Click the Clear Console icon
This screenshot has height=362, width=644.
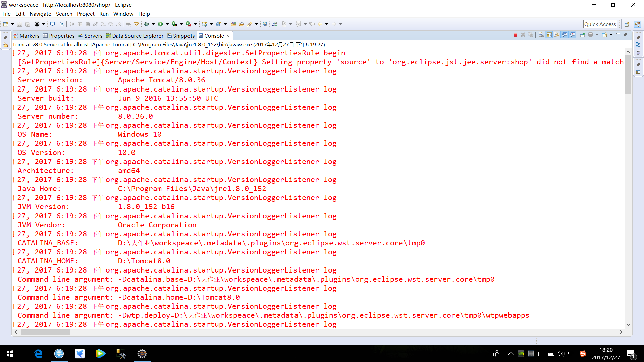(541, 35)
